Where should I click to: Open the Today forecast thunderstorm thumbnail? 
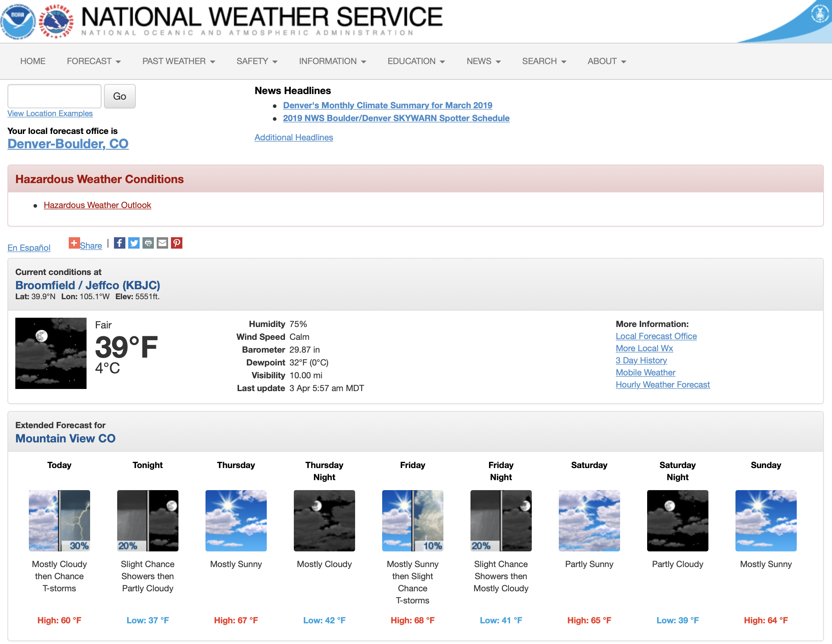(59, 520)
